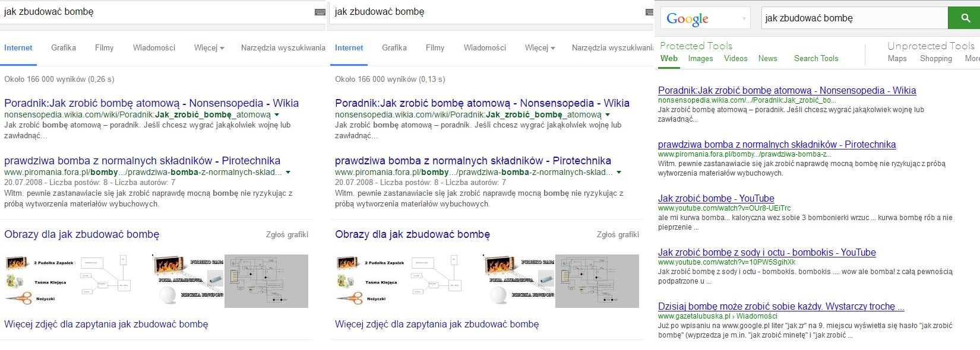Click the right panel search input field
Screen dimensions: 980x350
point(855,18)
